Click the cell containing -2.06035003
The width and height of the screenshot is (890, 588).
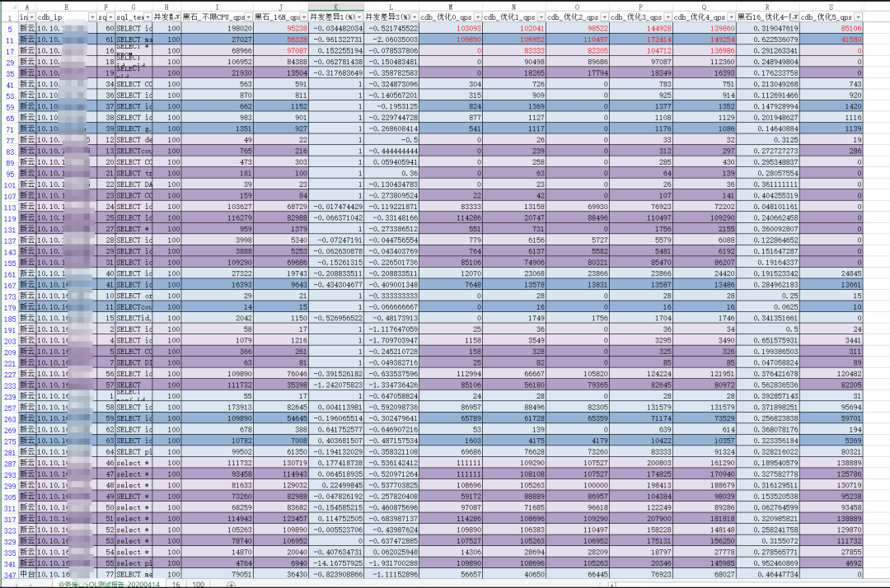pyautogui.click(x=391, y=40)
